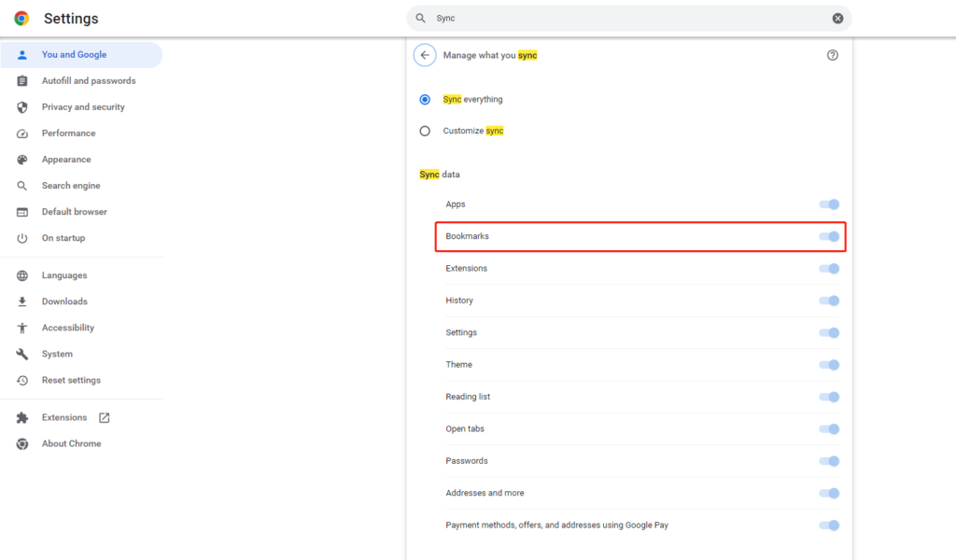Toggle the History sync switch
This screenshot has width=956, height=560.
click(829, 301)
